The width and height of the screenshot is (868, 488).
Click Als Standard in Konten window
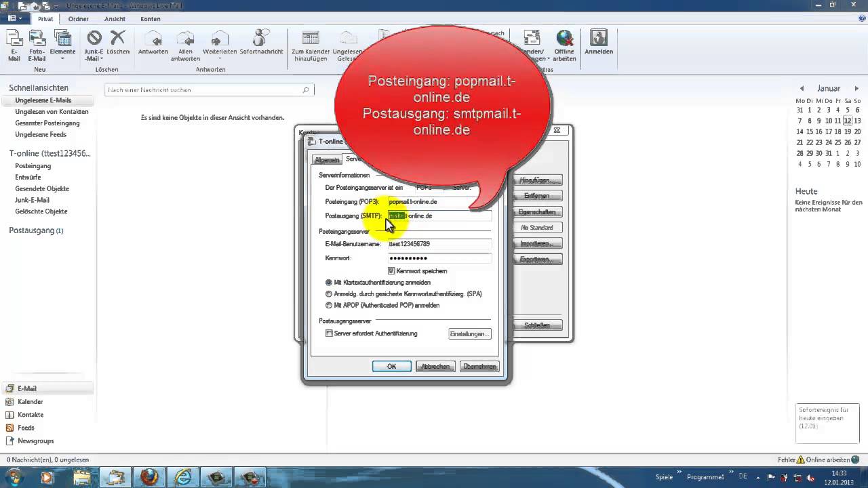point(538,228)
